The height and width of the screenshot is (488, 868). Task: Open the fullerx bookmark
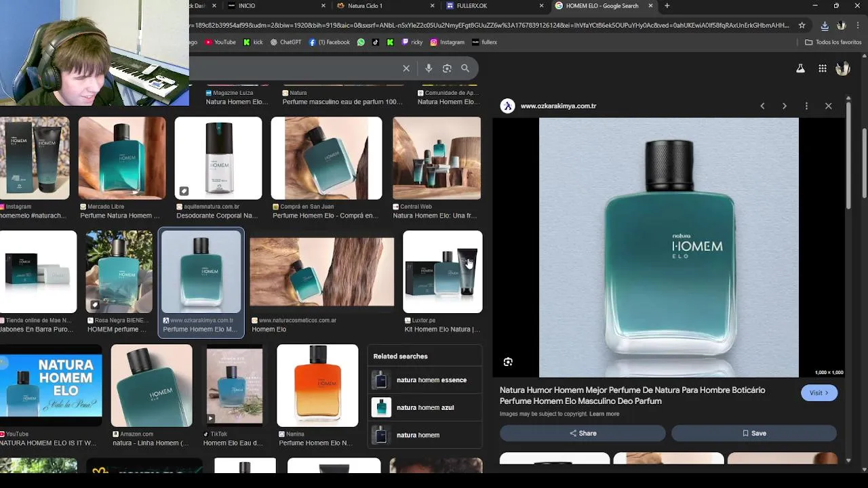[485, 42]
